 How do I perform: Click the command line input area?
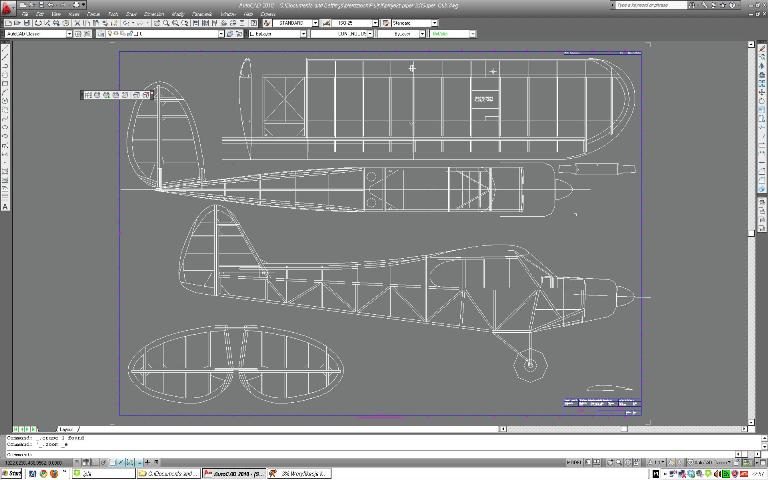(x=371, y=454)
